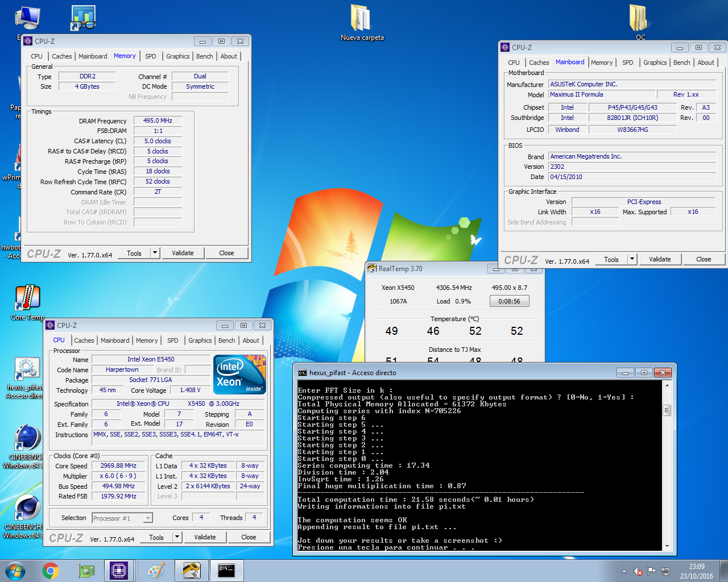Click Validate in Mainboard CPU-Z window
728x582 pixels.
click(x=660, y=259)
